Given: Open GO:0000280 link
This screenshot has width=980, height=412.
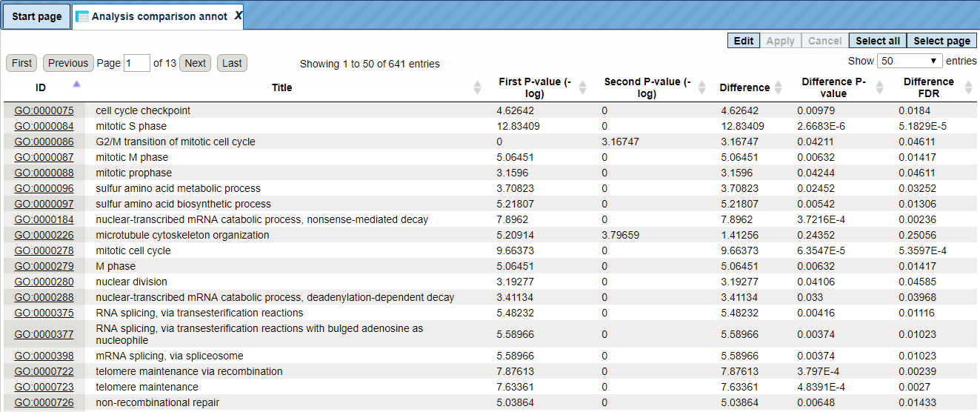Looking at the screenshot, I should (44, 282).
